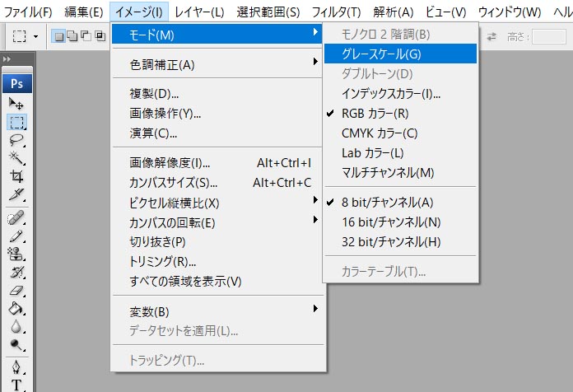Expand the カンバスの回転(E) submenu
This screenshot has width=573, height=392.
point(217,222)
